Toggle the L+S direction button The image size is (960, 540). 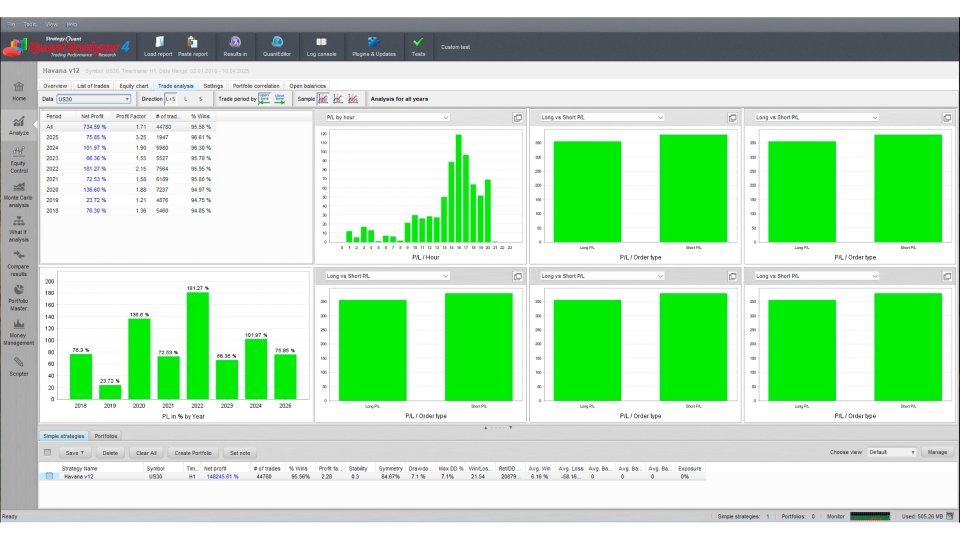(x=170, y=99)
